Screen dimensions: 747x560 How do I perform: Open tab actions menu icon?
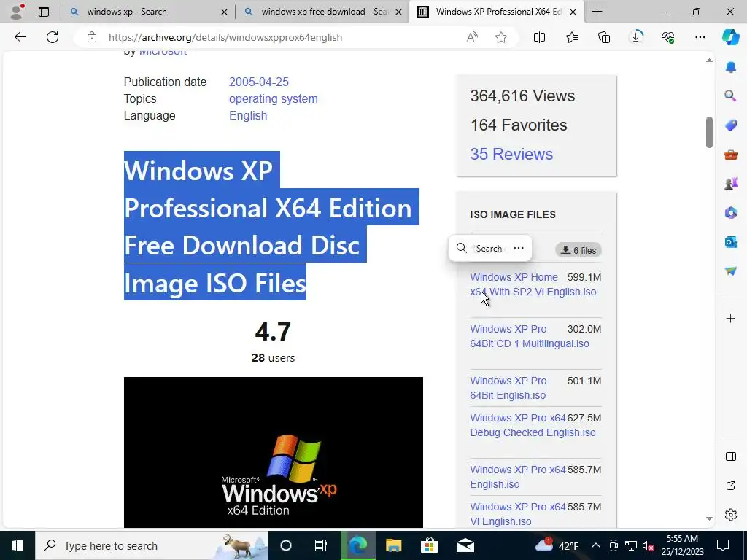point(43,12)
